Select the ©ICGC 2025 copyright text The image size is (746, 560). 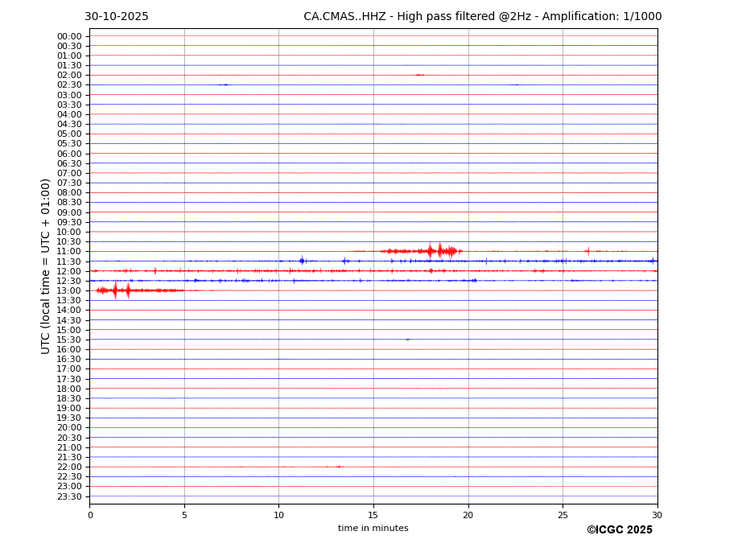click(619, 530)
